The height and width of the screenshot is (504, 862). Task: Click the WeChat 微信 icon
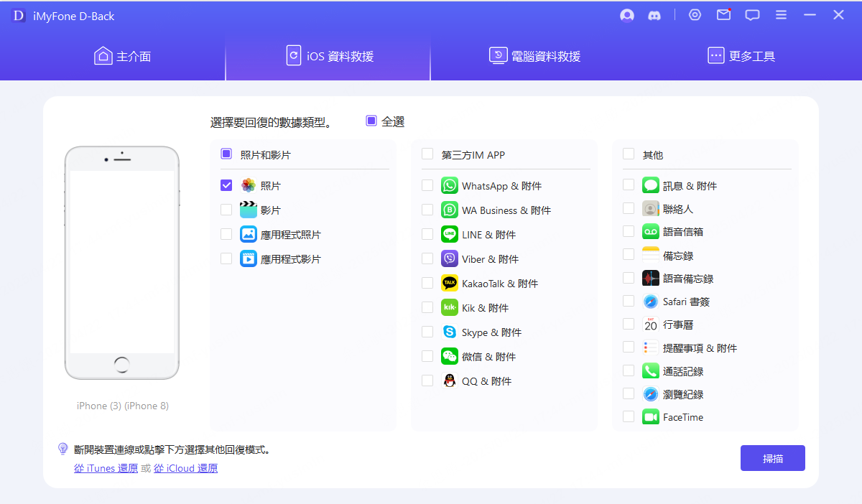pyautogui.click(x=450, y=356)
